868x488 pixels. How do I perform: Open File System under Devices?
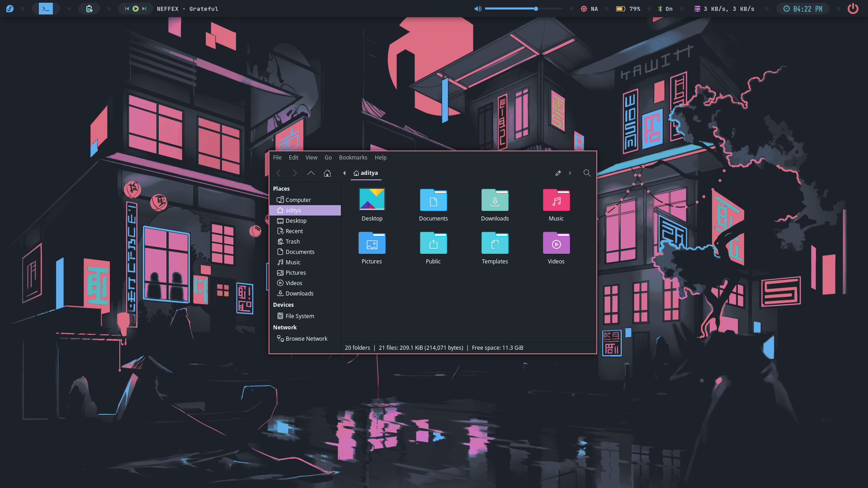[x=305, y=316]
